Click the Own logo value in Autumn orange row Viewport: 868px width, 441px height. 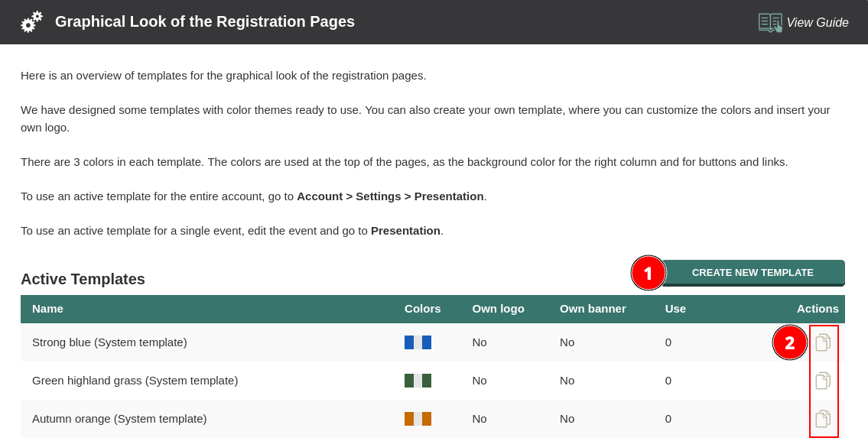(x=480, y=419)
